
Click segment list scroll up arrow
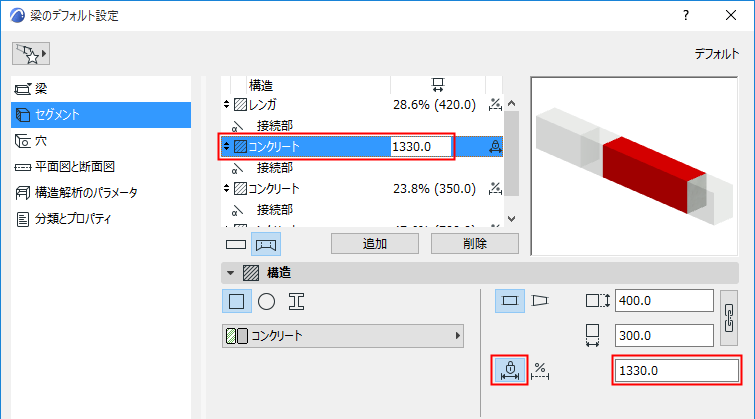tap(512, 103)
